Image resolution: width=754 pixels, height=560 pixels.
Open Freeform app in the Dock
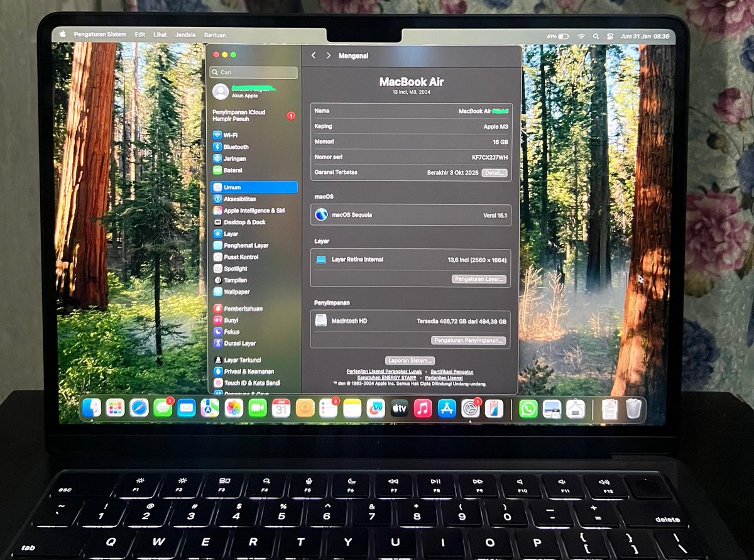click(376, 409)
